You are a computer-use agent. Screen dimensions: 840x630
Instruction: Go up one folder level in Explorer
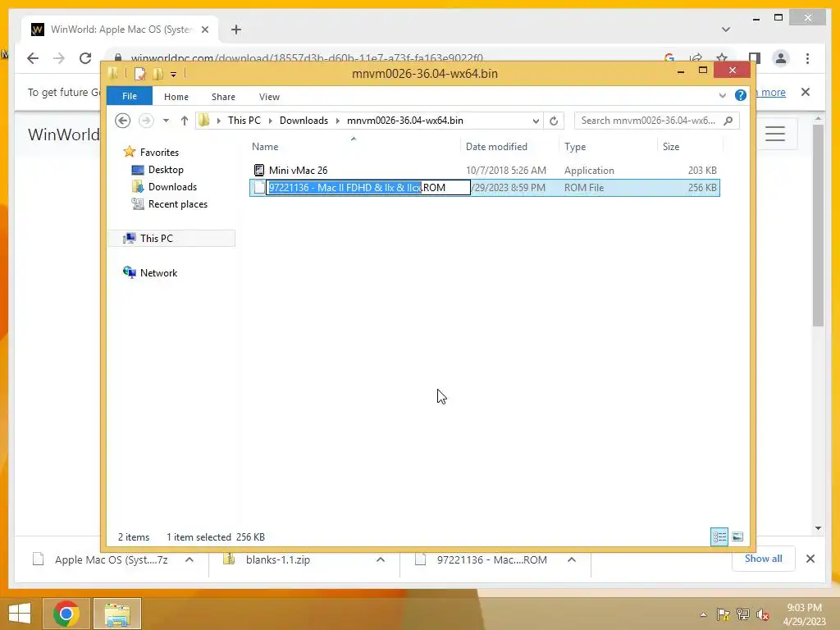pos(185,121)
